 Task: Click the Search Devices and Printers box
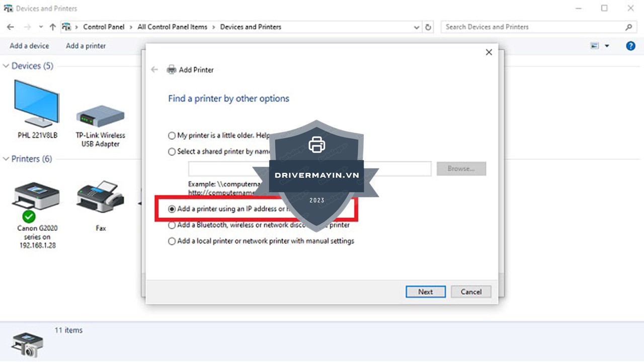(x=533, y=27)
